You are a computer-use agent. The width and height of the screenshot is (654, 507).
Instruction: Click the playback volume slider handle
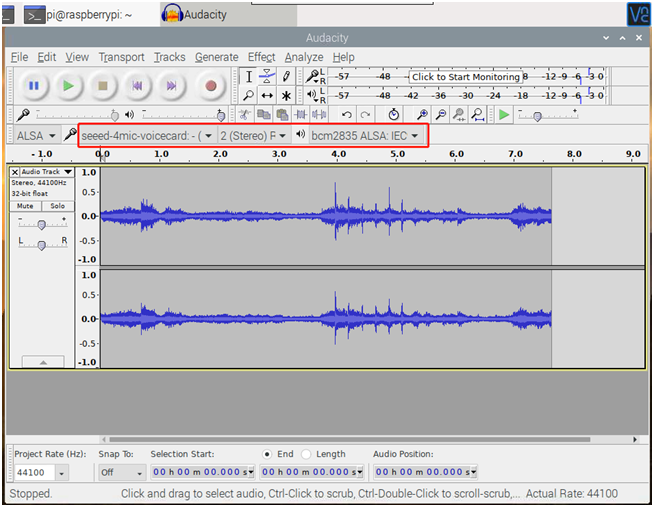pyautogui.click(x=221, y=115)
